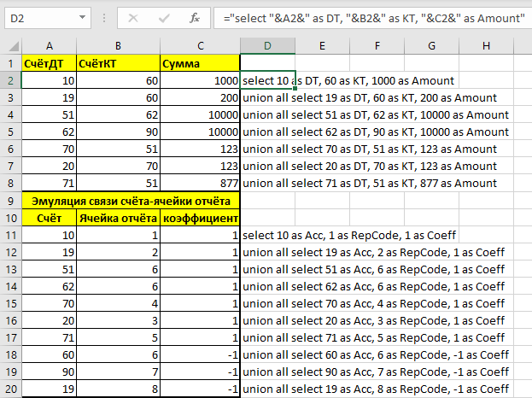Click the Ячейка отчёта header cell
The image size is (532, 398).
(118, 218)
